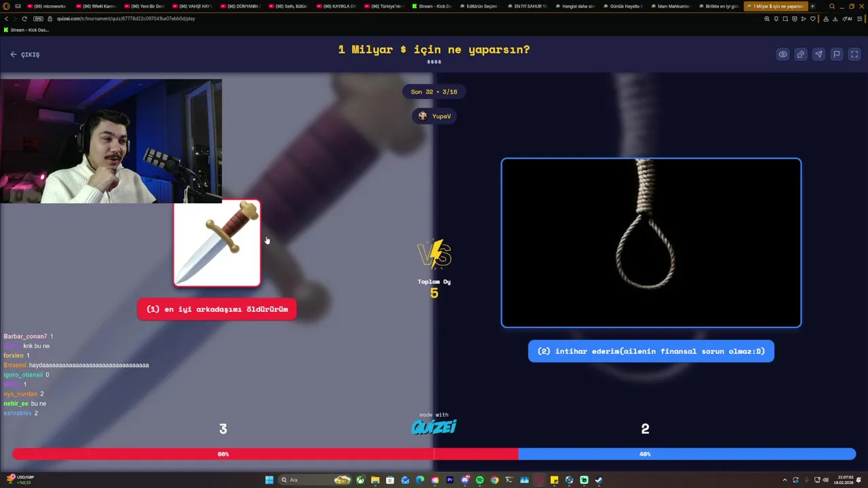Open the clock and date in system tray
Viewport: 868px width, 488px height.
coord(842,480)
